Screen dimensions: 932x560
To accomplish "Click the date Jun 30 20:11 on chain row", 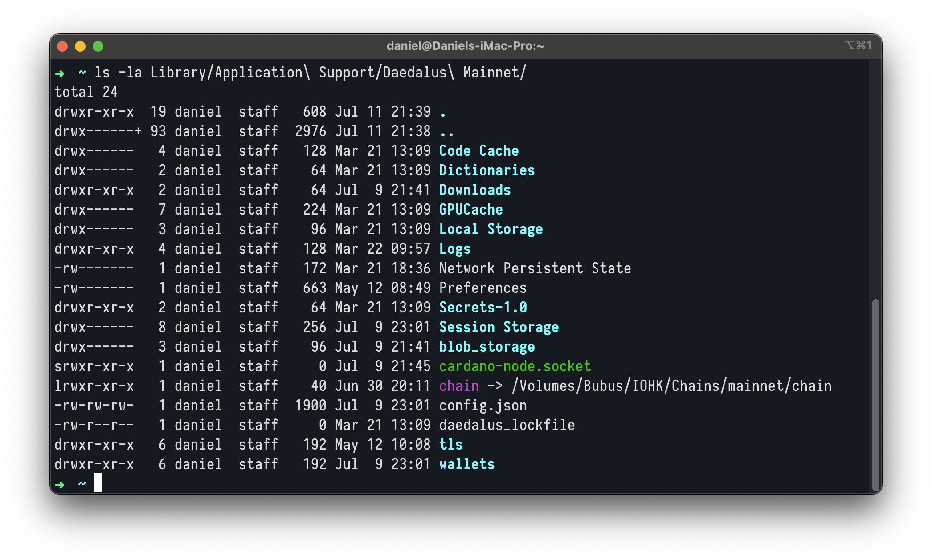I will pos(383,386).
